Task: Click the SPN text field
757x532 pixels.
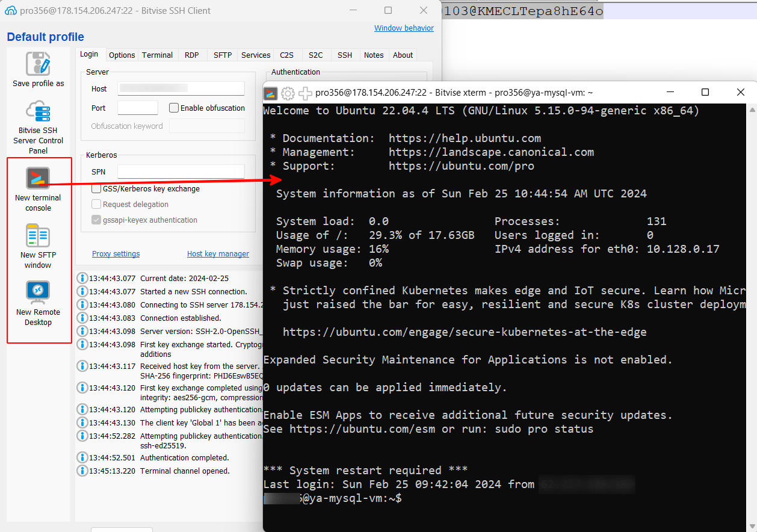Action: click(x=181, y=172)
